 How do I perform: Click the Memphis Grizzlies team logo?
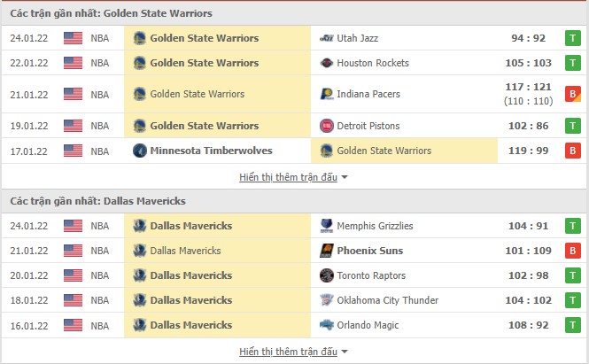click(x=326, y=226)
